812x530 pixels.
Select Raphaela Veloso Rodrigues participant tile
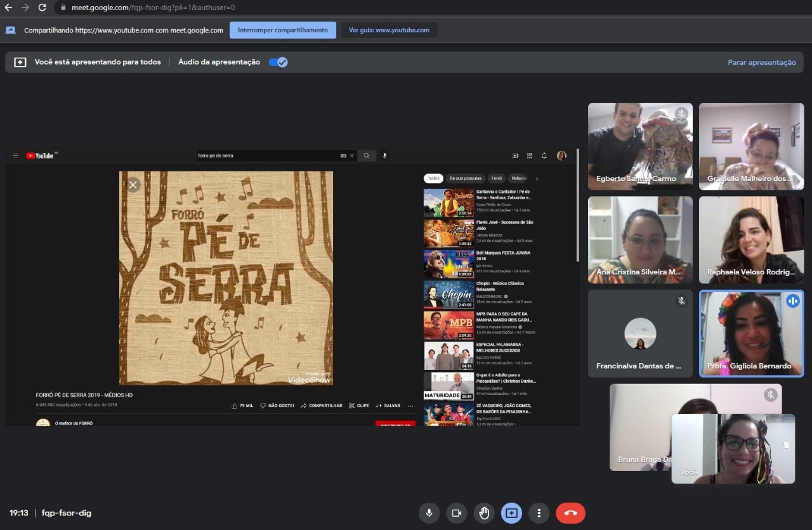point(751,240)
